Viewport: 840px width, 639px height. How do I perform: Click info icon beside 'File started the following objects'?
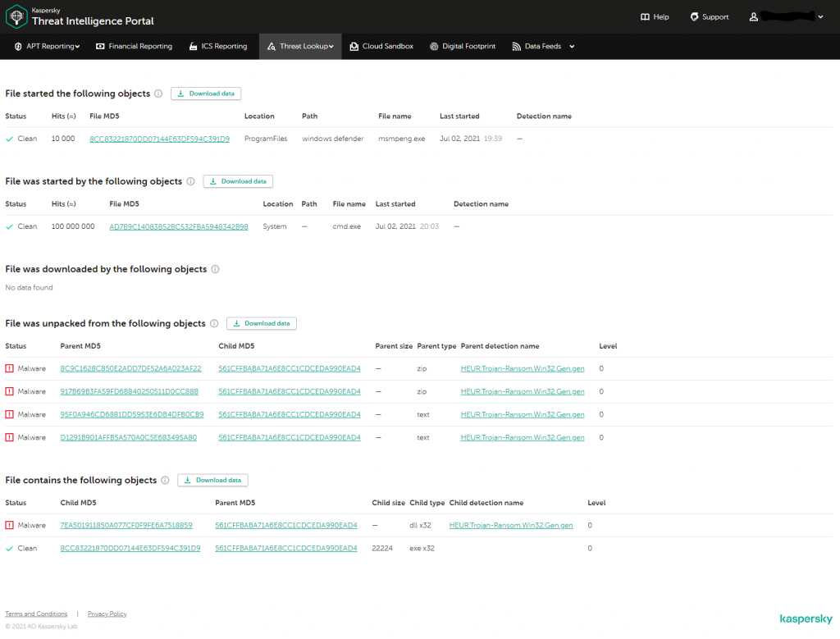158,94
